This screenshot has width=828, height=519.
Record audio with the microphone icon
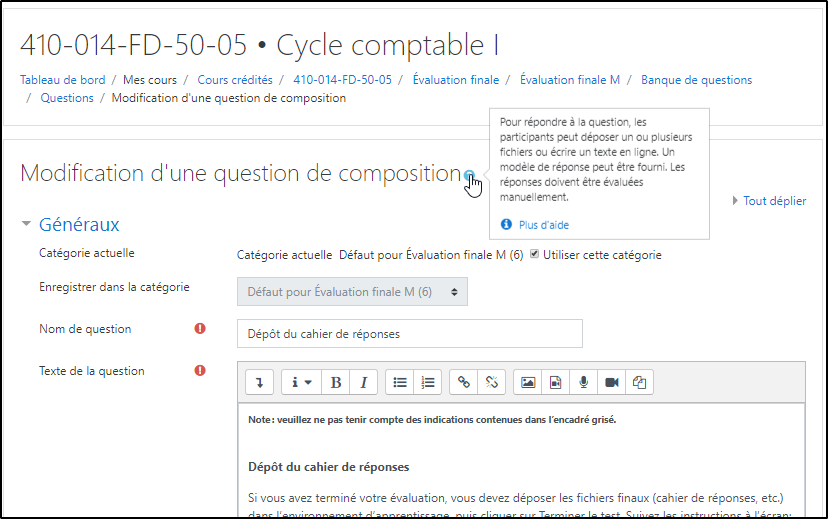point(584,382)
